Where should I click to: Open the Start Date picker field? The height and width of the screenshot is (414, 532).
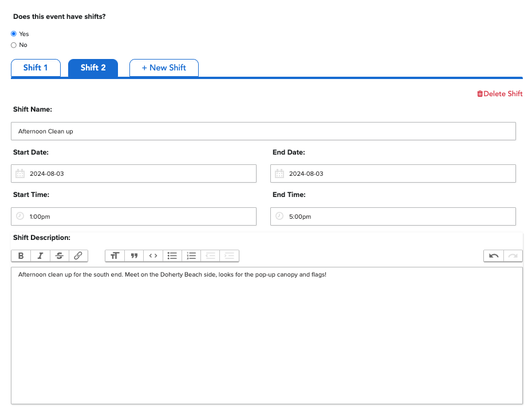(133, 174)
